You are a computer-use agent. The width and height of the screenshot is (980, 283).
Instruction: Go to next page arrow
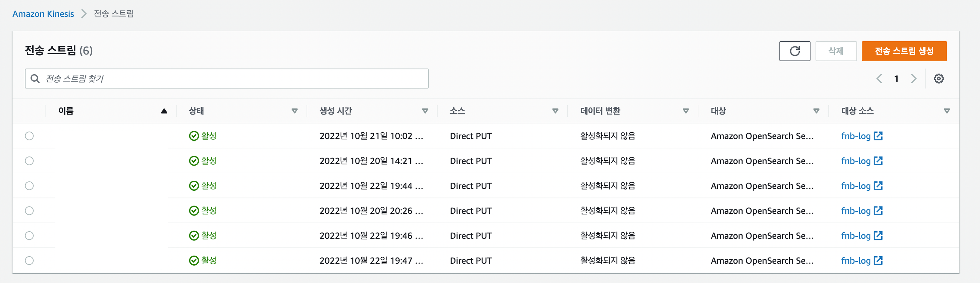click(913, 78)
